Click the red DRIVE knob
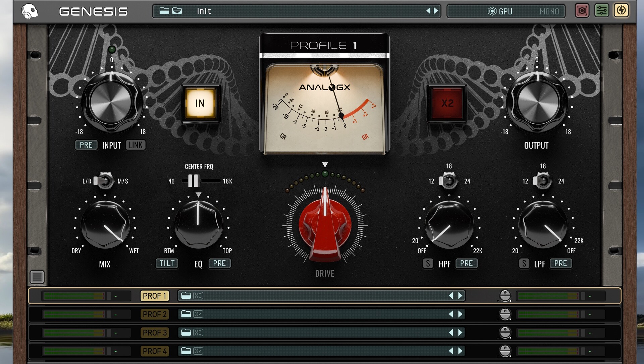 tap(325, 225)
